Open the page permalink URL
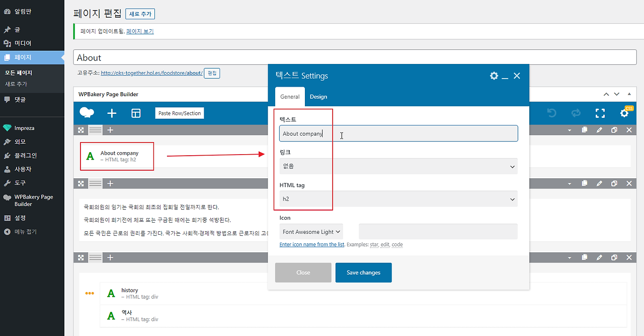Viewport: 644px width, 336px height. pyautogui.click(x=151, y=73)
